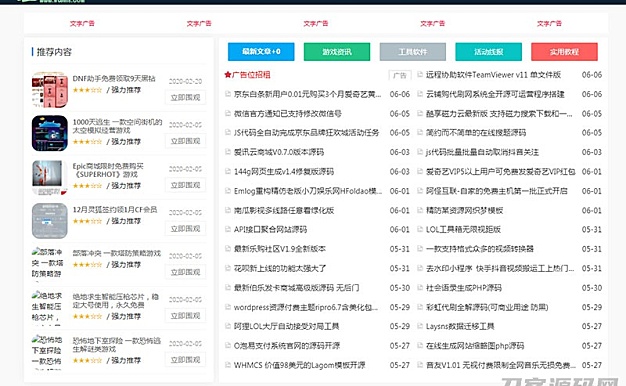The width and height of the screenshot is (626, 386).
Task: Click 立即围观 for Epic SUPERHOT item
Action: pos(186,185)
